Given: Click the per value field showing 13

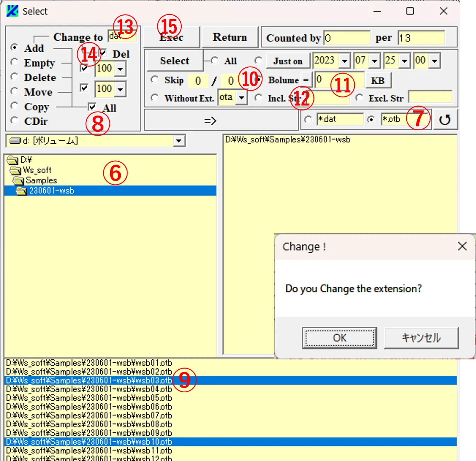Looking at the screenshot, I should [421, 38].
